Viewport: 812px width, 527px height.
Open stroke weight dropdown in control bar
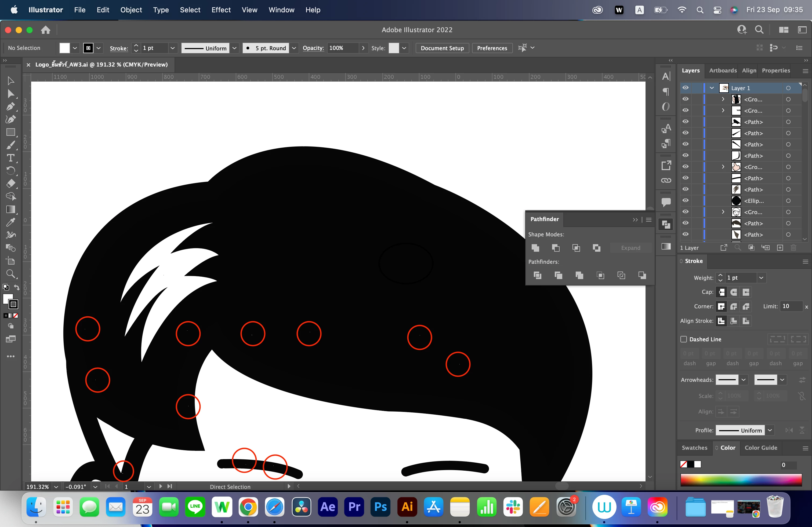click(x=172, y=48)
